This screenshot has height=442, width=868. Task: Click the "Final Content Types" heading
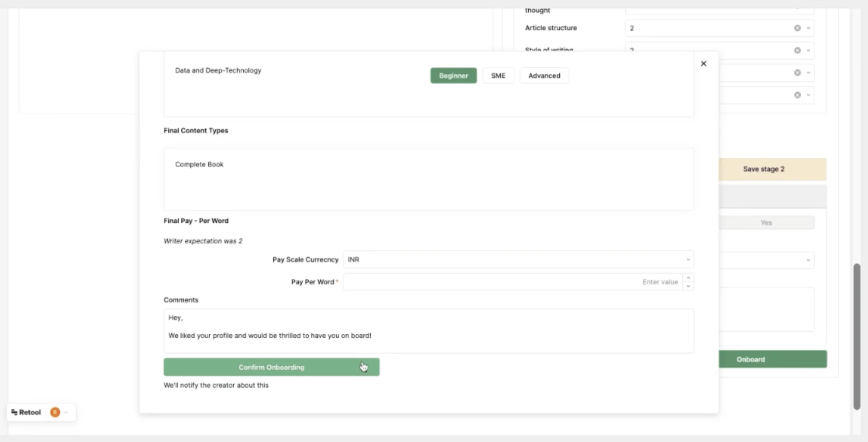(x=196, y=131)
